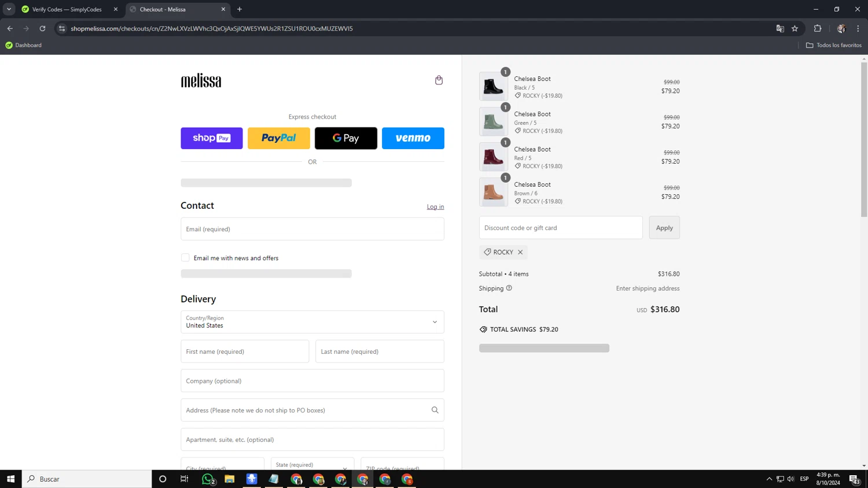The height and width of the screenshot is (488, 868).
Task: Click the browser address bar URL
Action: click(212, 28)
